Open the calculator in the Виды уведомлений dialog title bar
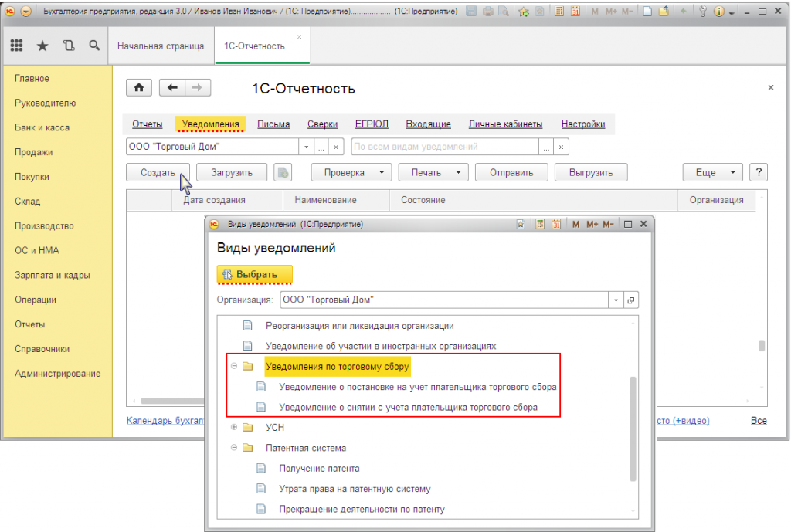The width and height of the screenshot is (791, 532). click(x=540, y=225)
